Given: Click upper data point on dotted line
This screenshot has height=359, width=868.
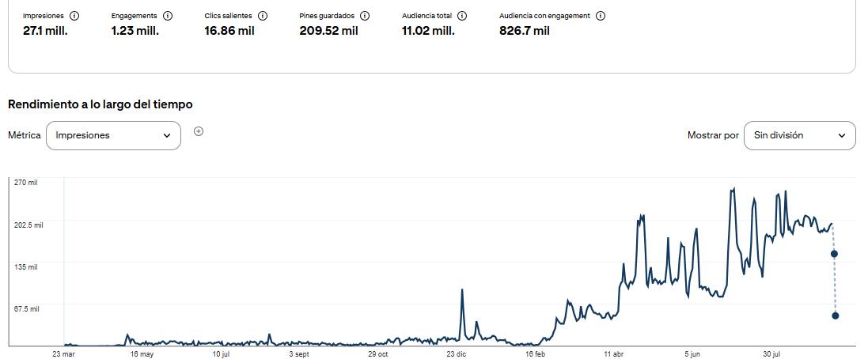Looking at the screenshot, I should pyautogui.click(x=835, y=253).
